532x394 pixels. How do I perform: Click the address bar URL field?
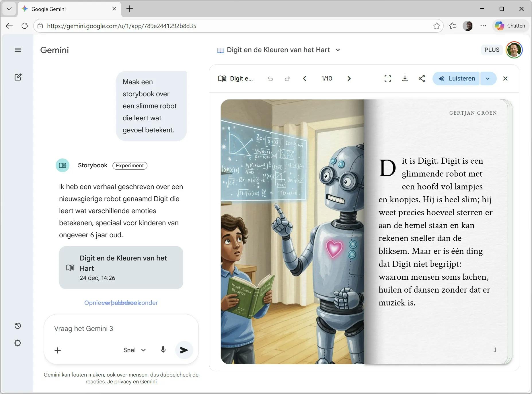pyautogui.click(x=238, y=26)
